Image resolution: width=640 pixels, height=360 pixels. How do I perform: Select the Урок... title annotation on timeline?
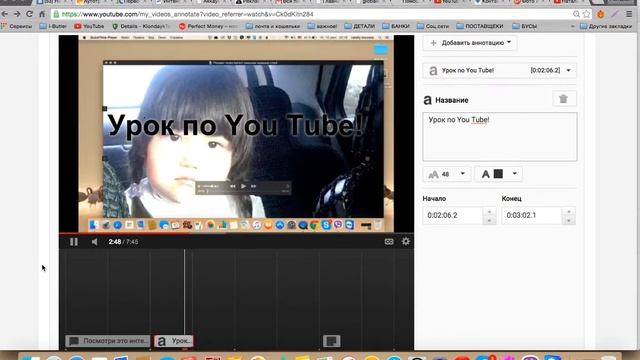pyautogui.click(x=173, y=341)
